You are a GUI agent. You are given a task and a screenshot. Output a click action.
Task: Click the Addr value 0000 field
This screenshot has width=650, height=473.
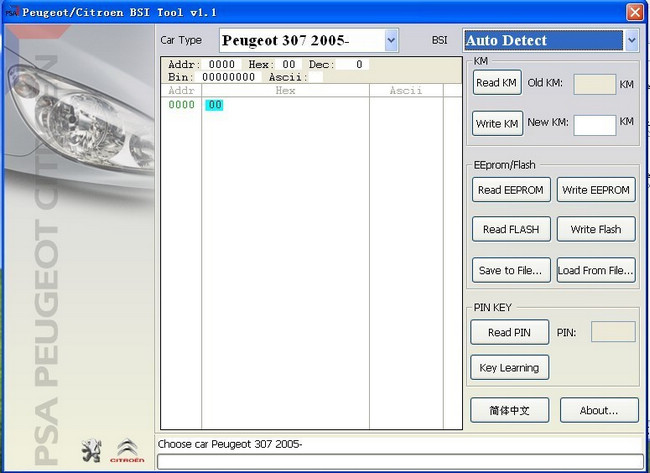click(221, 64)
